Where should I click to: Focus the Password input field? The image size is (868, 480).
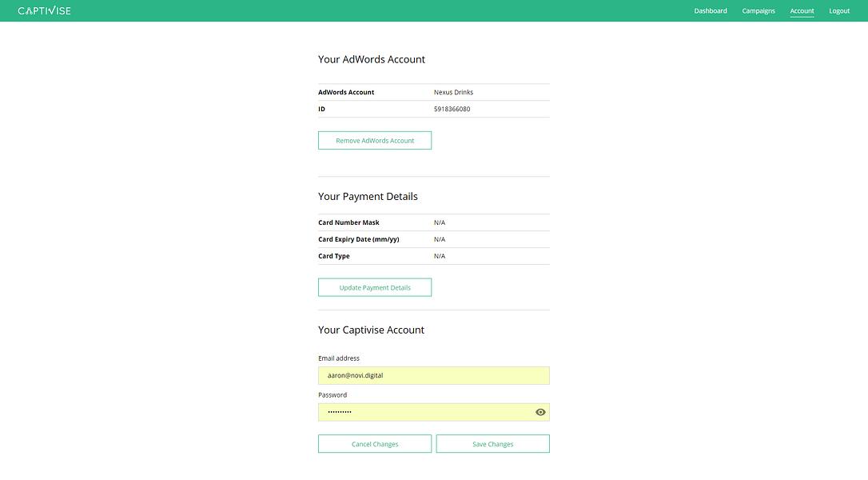[434, 412]
